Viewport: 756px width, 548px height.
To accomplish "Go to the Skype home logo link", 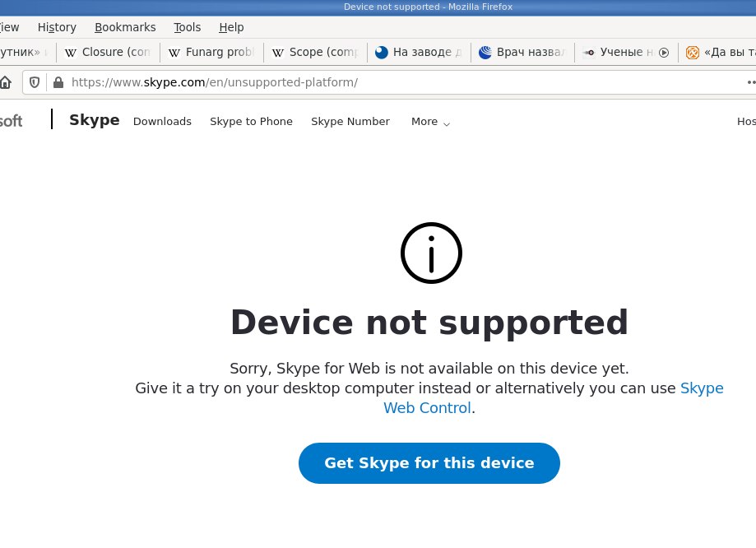I will (x=94, y=120).
